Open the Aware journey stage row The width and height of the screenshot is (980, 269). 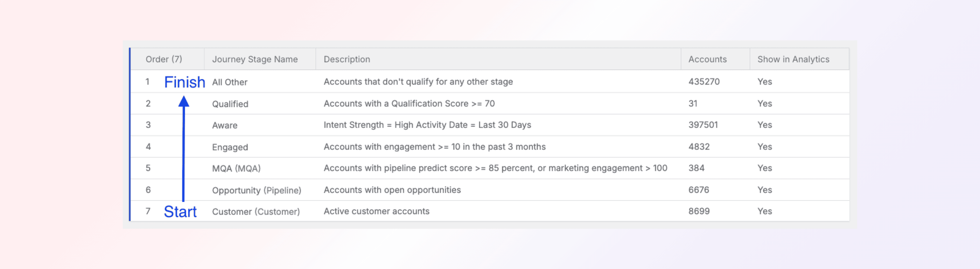[225, 125]
